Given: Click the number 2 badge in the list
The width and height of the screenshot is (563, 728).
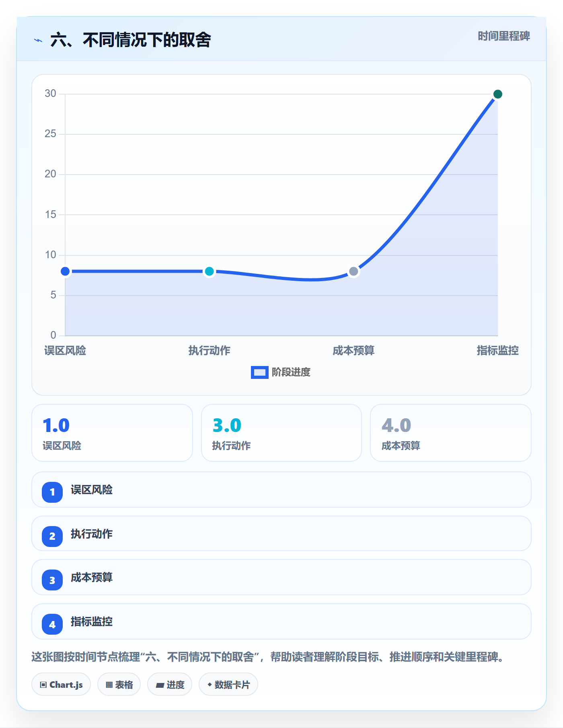Looking at the screenshot, I should (x=52, y=536).
